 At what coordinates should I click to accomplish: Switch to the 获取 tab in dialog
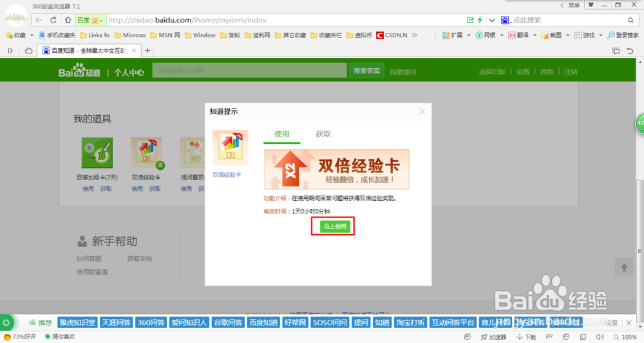(323, 134)
